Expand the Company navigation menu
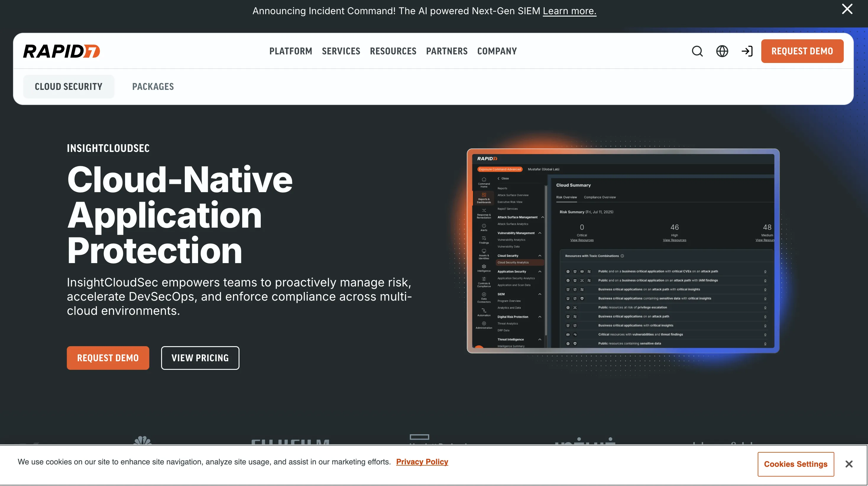Viewport: 868px width, 486px height. tap(497, 51)
